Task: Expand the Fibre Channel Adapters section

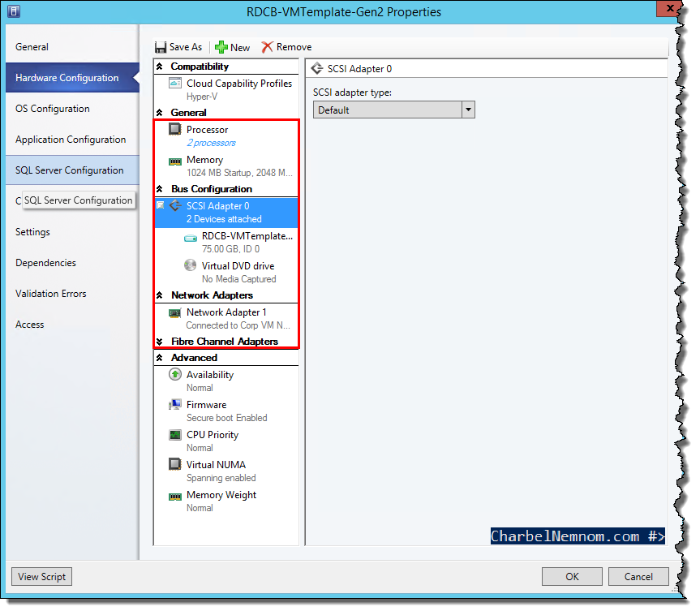Action: [x=159, y=342]
